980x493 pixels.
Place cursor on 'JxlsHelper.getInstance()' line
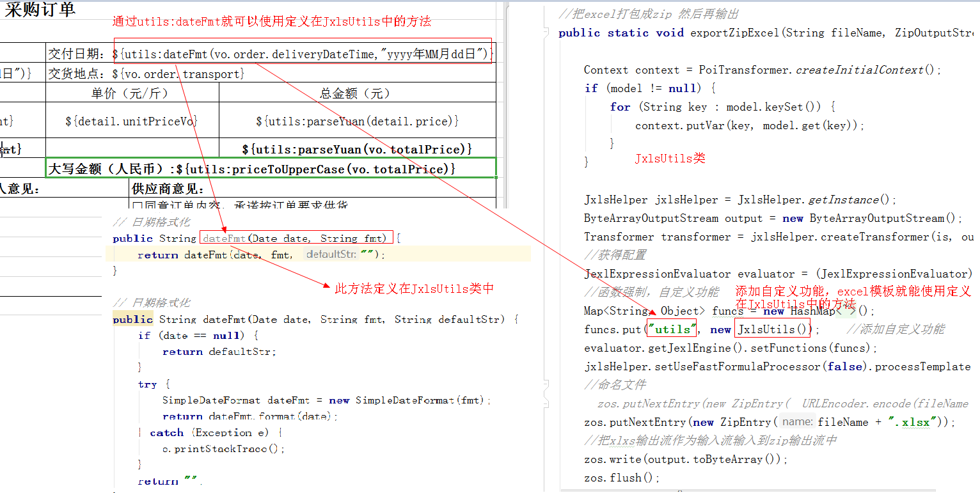(740, 200)
